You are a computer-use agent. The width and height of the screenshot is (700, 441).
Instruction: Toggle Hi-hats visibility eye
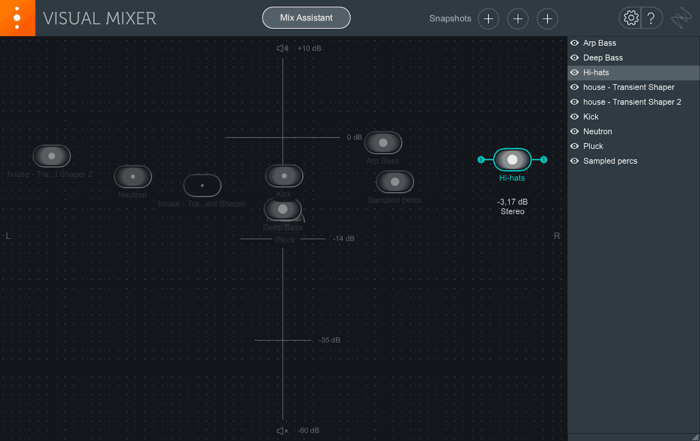[x=575, y=72]
